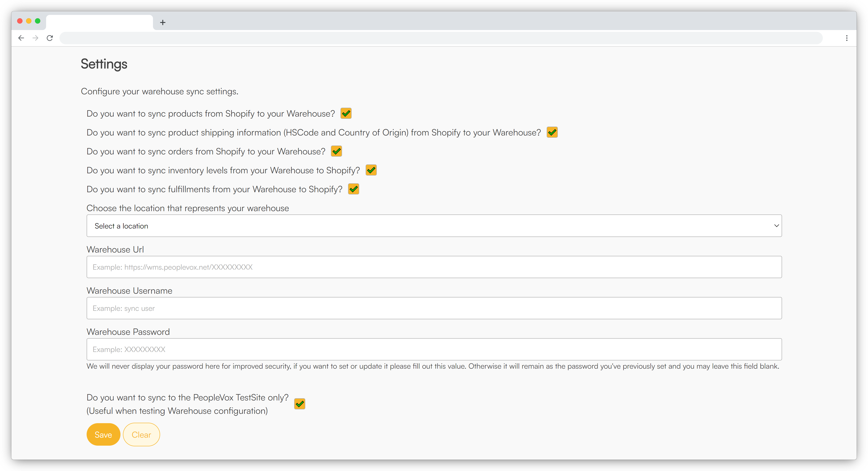
Task: Click the PeopleVox TestSite sync checkbox icon
Action: pos(300,404)
